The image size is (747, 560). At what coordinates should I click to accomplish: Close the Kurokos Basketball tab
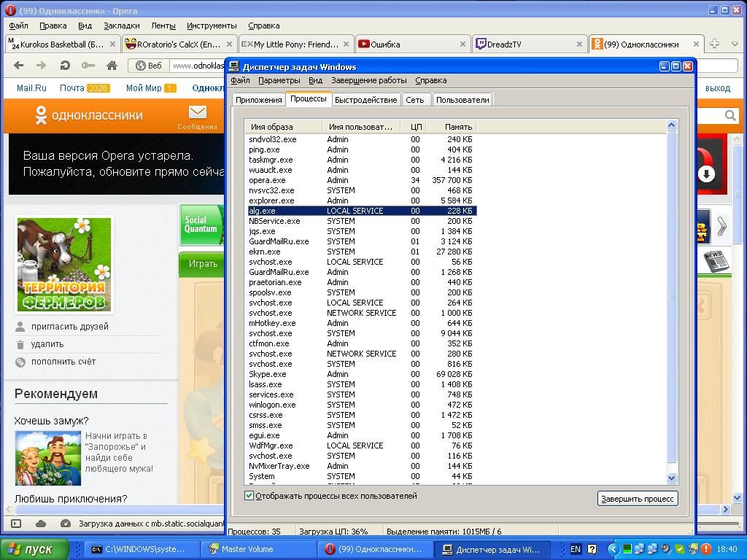[x=112, y=44]
